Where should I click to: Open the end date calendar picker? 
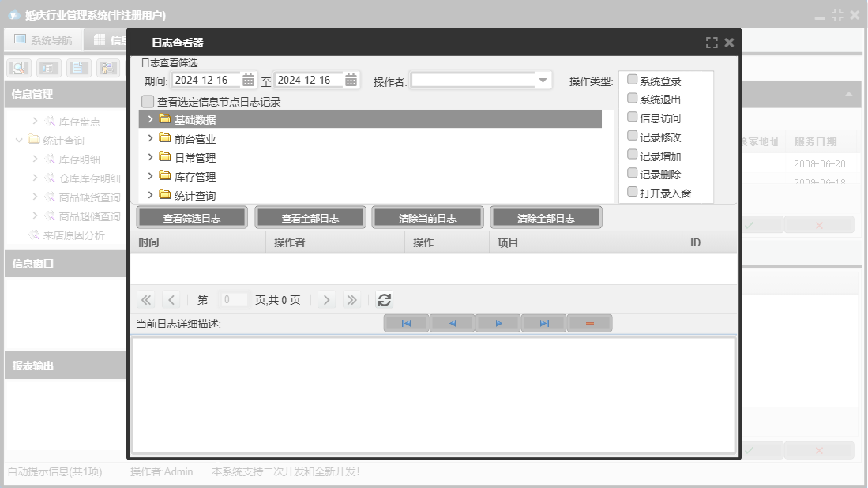point(351,81)
